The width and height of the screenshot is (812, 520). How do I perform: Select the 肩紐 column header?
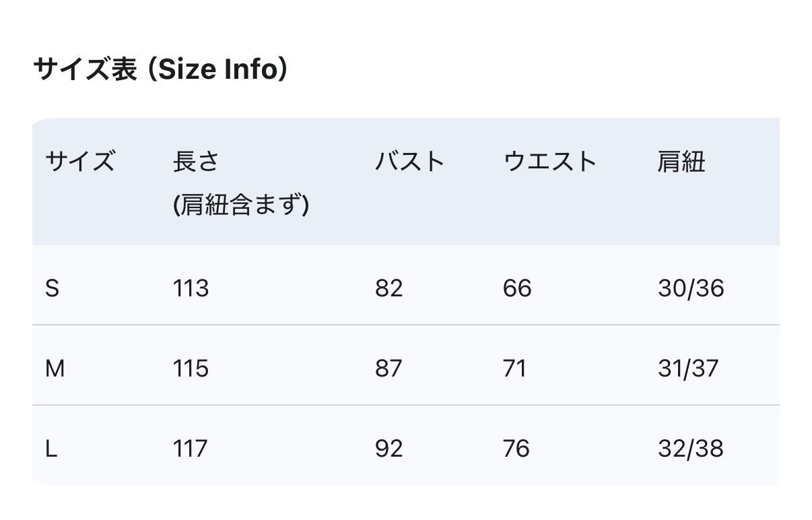tap(681, 162)
